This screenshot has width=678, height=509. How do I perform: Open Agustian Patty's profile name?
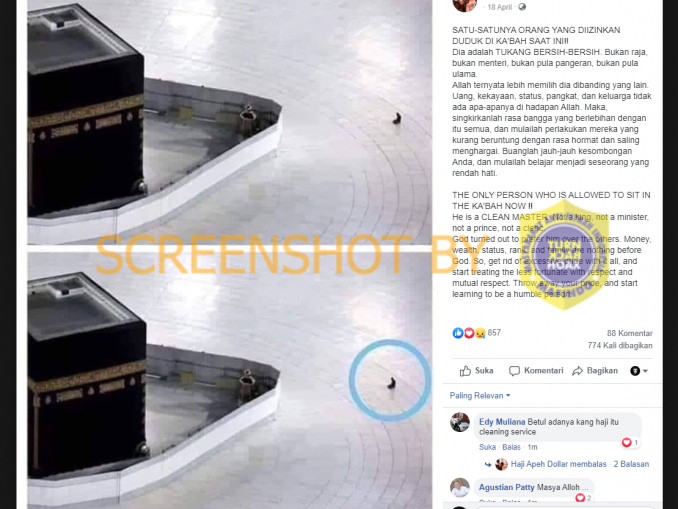click(x=506, y=487)
